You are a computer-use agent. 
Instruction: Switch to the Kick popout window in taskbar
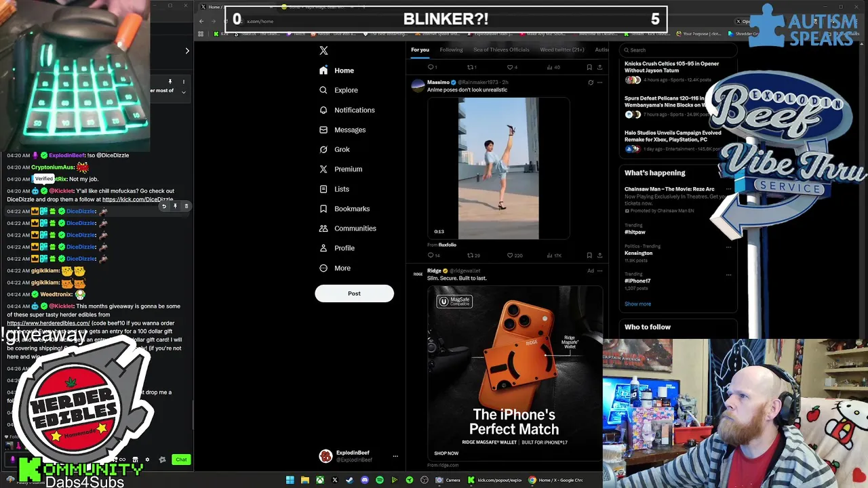(x=495, y=480)
